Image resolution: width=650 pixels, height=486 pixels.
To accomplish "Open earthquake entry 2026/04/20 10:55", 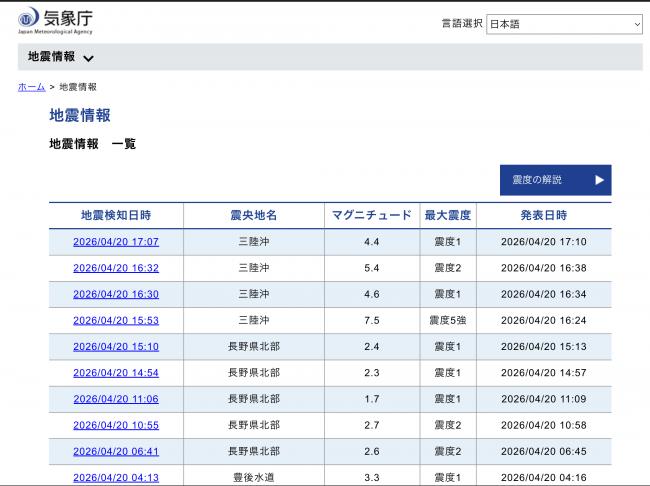I will point(116,425).
